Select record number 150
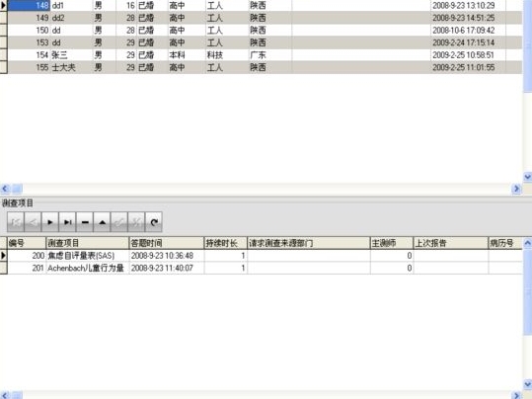The width and height of the screenshot is (532, 399). [x=29, y=31]
